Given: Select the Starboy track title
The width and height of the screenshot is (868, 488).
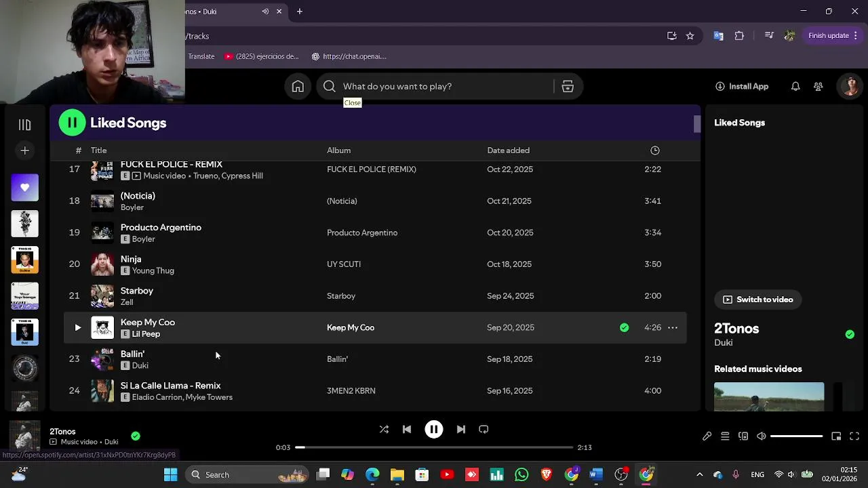Looking at the screenshot, I should tap(137, 291).
